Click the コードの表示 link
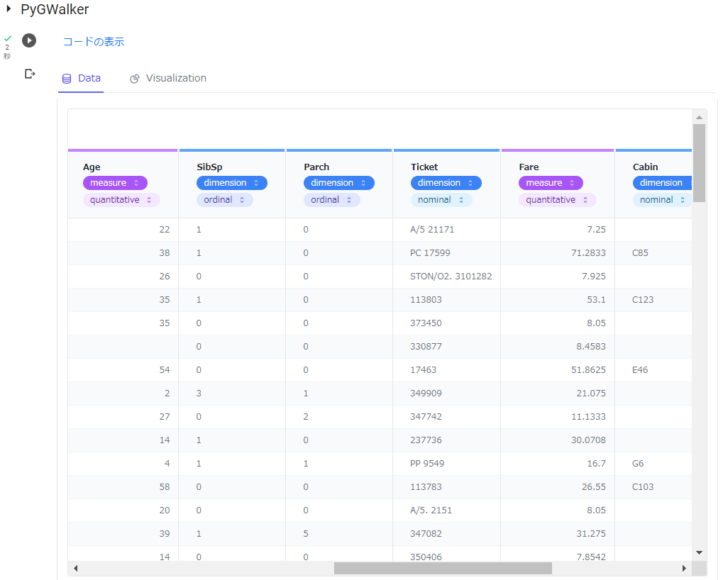This screenshot has height=580, width=728. point(94,42)
